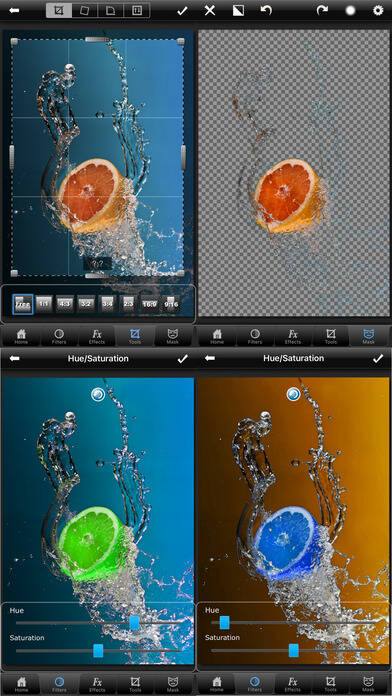Choose the 9:16 crop aspect ratio

pyautogui.click(x=171, y=304)
